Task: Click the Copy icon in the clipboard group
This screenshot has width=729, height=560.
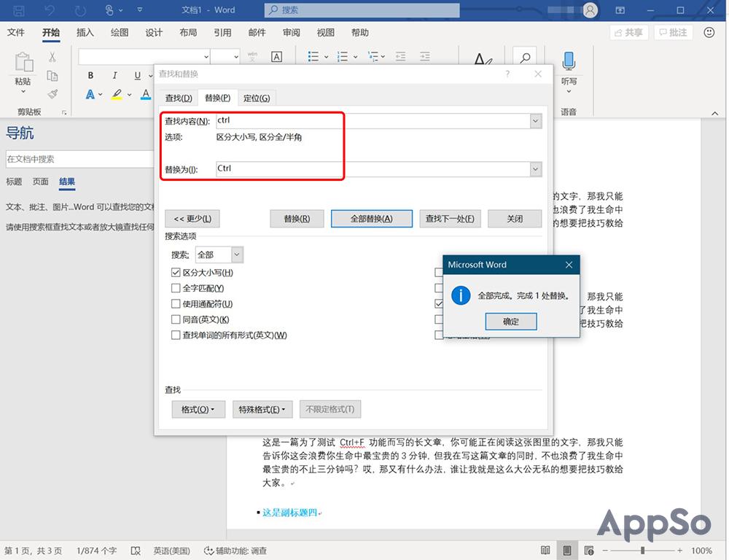Action: [x=52, y=76]
